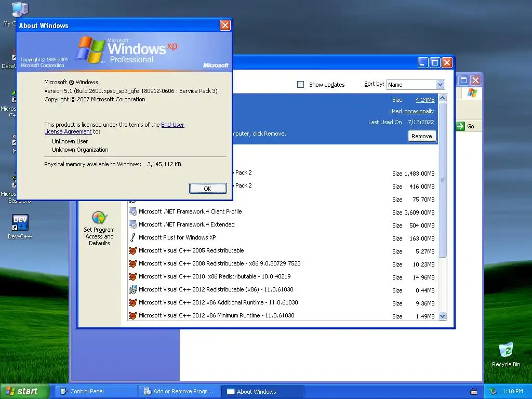Click the programs list scrollbar thumb
The height and width of the screenshot is (399, 532).
coord(442,179)
